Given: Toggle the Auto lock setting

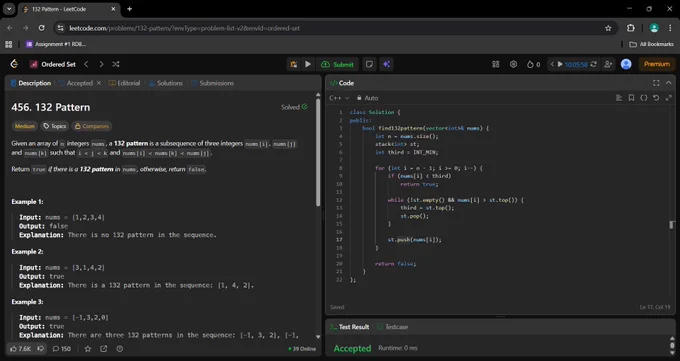Looking at the screenshot, I should [367, 98].
